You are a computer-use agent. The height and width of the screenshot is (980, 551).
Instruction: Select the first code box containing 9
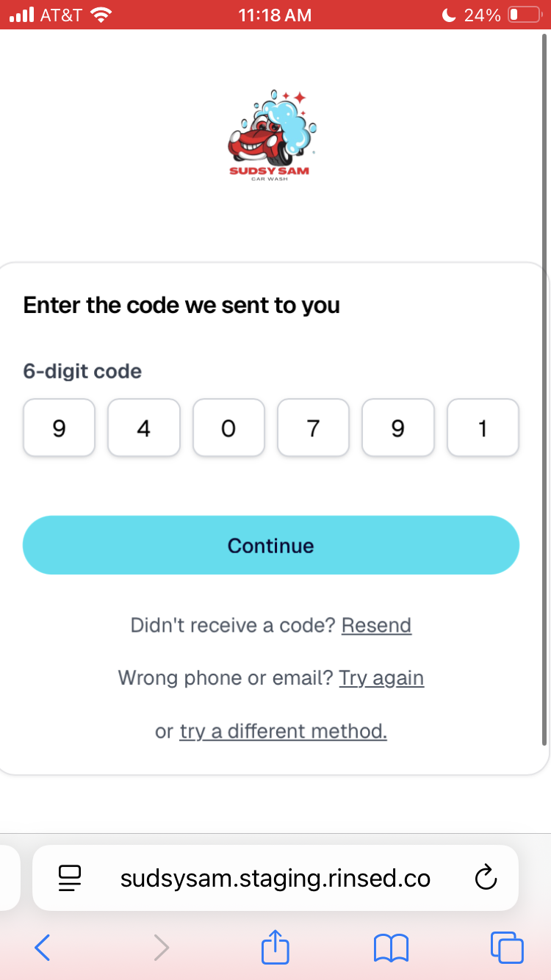(59, 428)
